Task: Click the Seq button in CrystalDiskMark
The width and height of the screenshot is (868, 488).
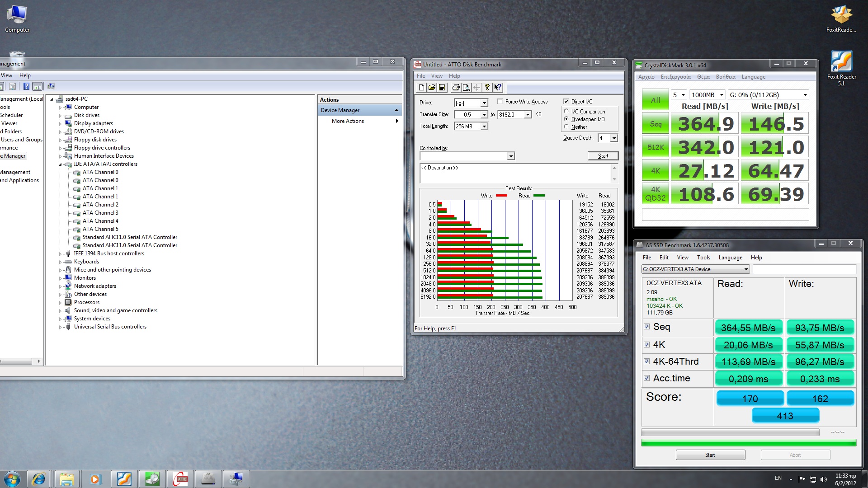Action: [x=656, y=124]
